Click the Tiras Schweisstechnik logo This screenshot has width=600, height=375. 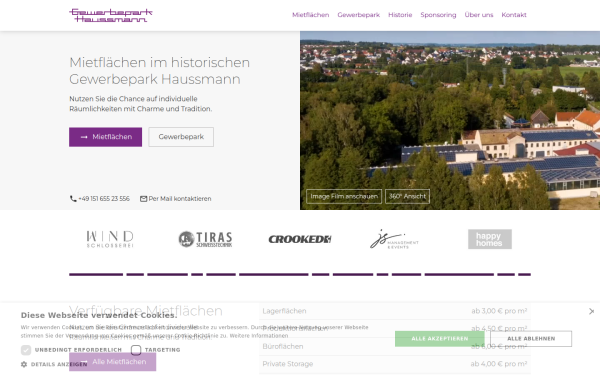(205, 239)
